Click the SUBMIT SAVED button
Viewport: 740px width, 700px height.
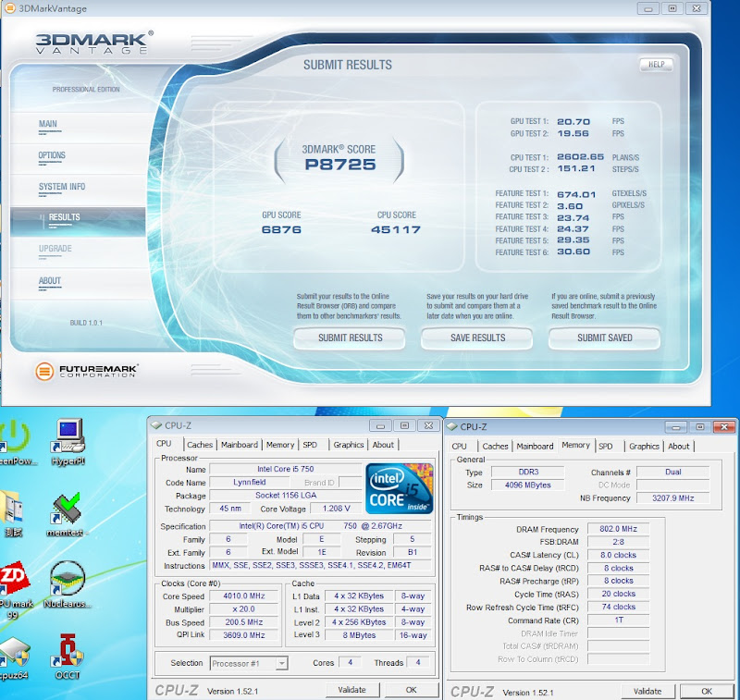click(x=605, y=338)
